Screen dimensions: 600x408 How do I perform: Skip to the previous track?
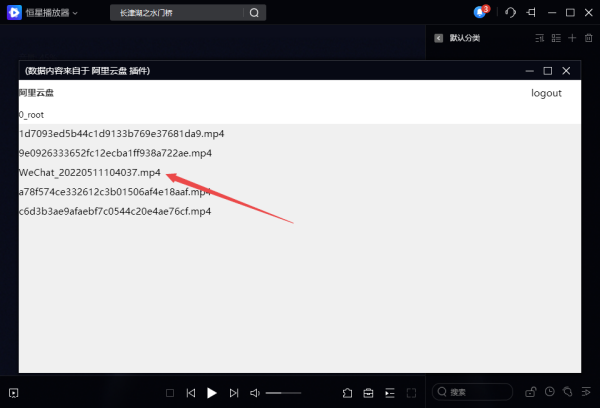(x=190, y=393)
